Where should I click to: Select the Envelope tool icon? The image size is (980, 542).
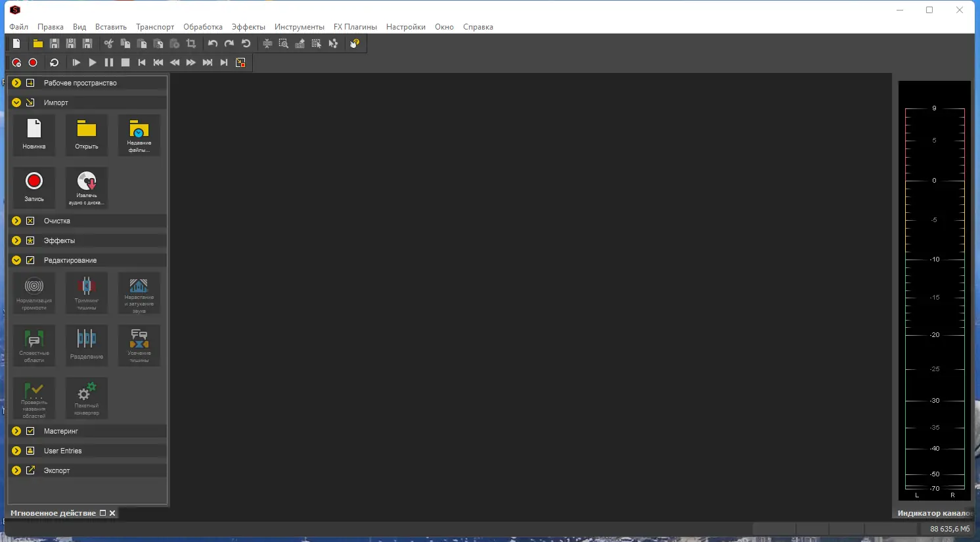333,43
